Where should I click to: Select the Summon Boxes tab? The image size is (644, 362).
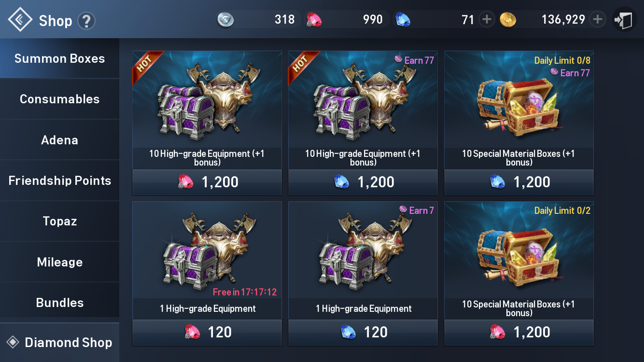click(59, 58)
